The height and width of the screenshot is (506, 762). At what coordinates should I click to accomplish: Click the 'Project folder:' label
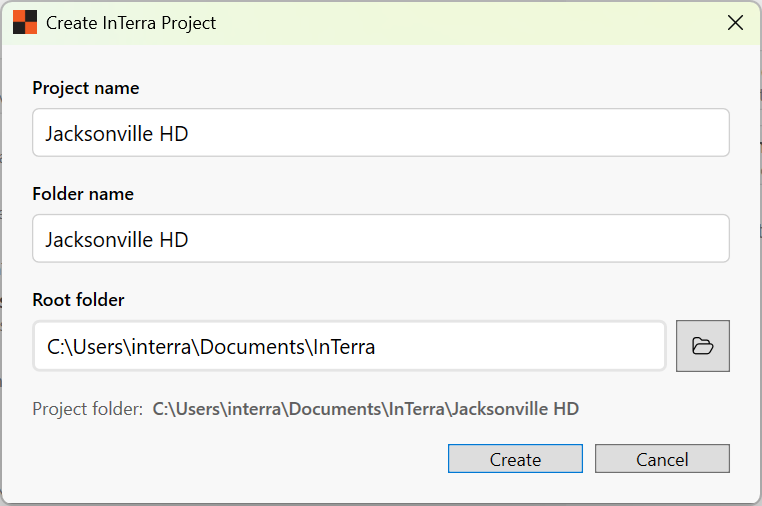pos(87,409)
